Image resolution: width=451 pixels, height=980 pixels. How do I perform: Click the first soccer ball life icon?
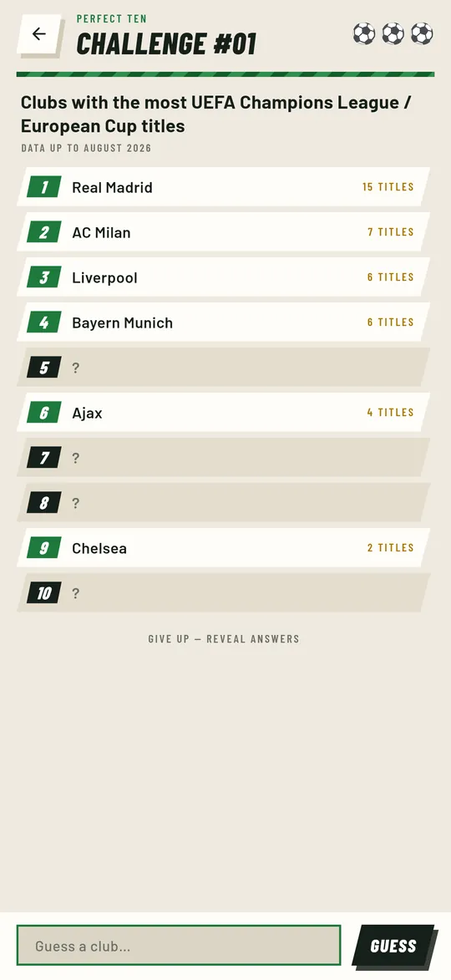tap(364, 33)
